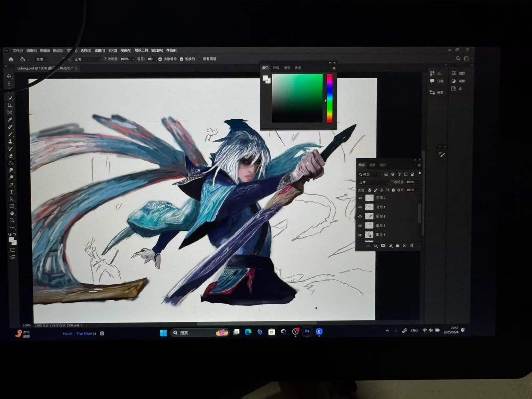This screenshot has height=399, width=532.
Task: Select the Frame tool
Action: point(10,113)
